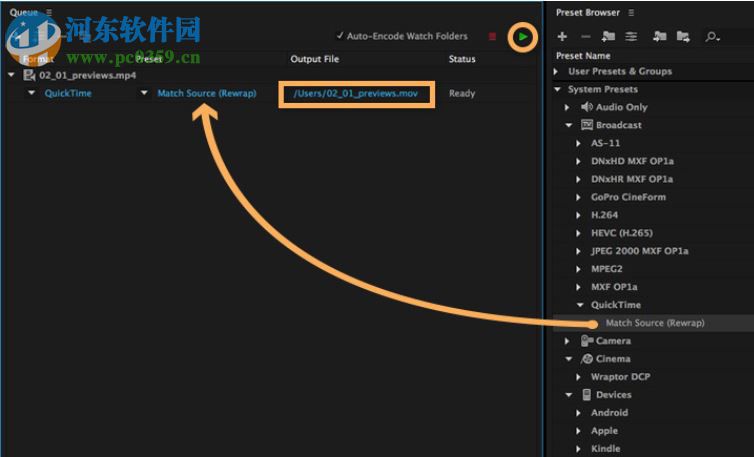Click the TV icon beside Broadcast
Viewport: 754px width, 457px height.
point(587,125)
